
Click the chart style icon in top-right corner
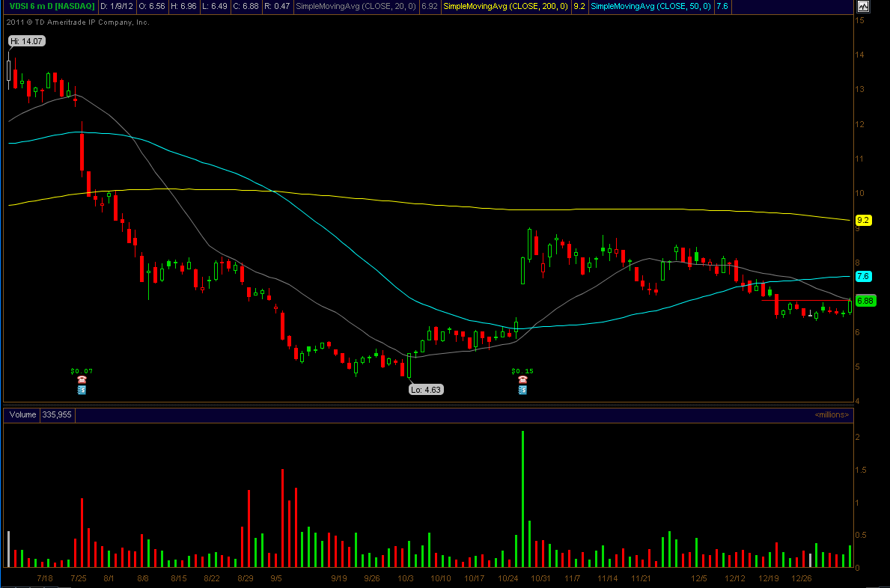[863, 7]
